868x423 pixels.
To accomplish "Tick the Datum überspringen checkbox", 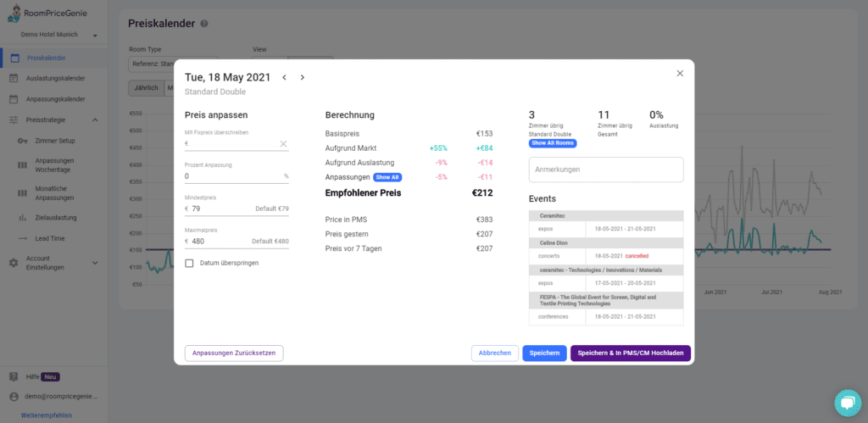I will point(190,263).
